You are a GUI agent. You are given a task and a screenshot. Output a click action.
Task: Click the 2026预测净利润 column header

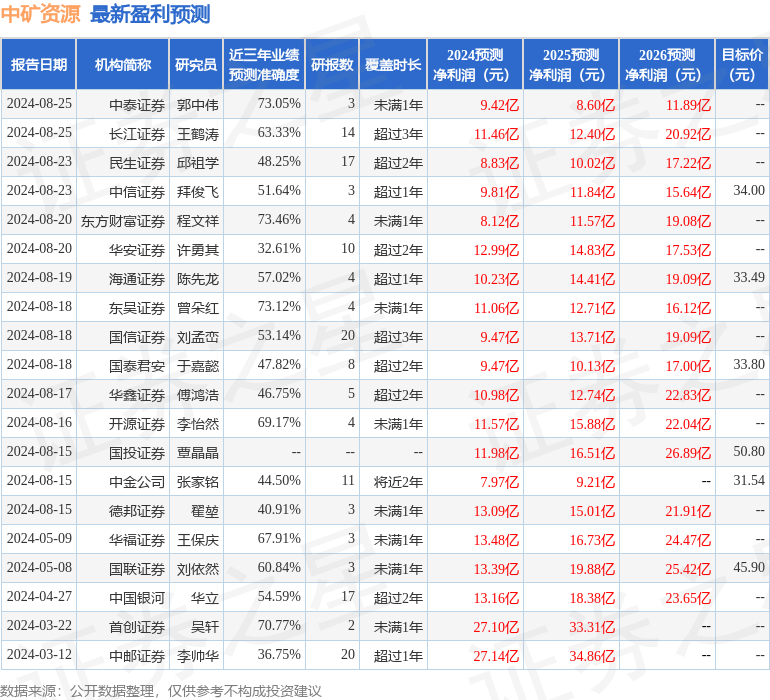667,65
